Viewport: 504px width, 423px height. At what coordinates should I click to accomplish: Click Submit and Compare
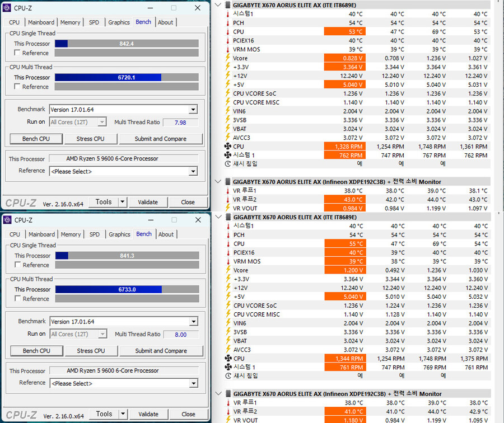point(161,139)
